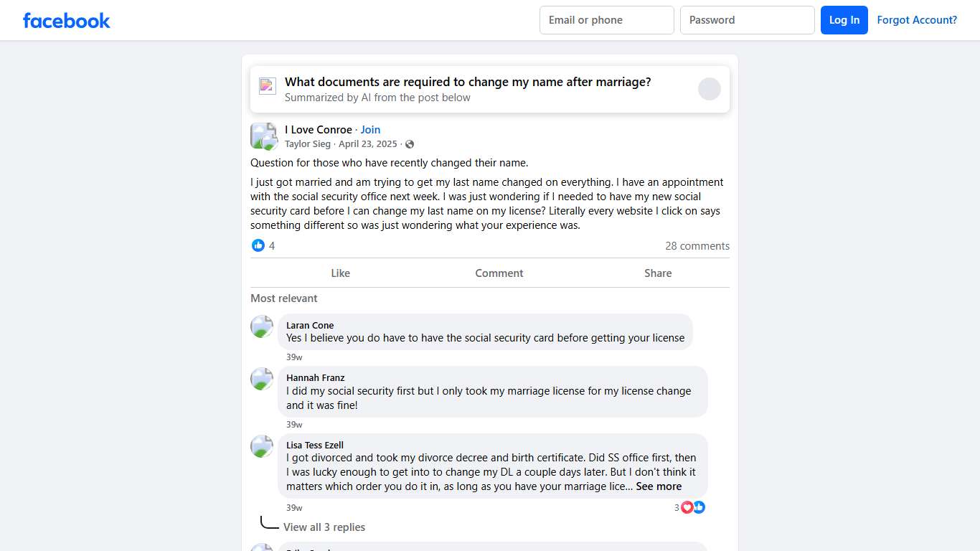Expand See more on Lisa's comment
The height and width of the screenshot is (551, 980).
click(x=659, y=486)
